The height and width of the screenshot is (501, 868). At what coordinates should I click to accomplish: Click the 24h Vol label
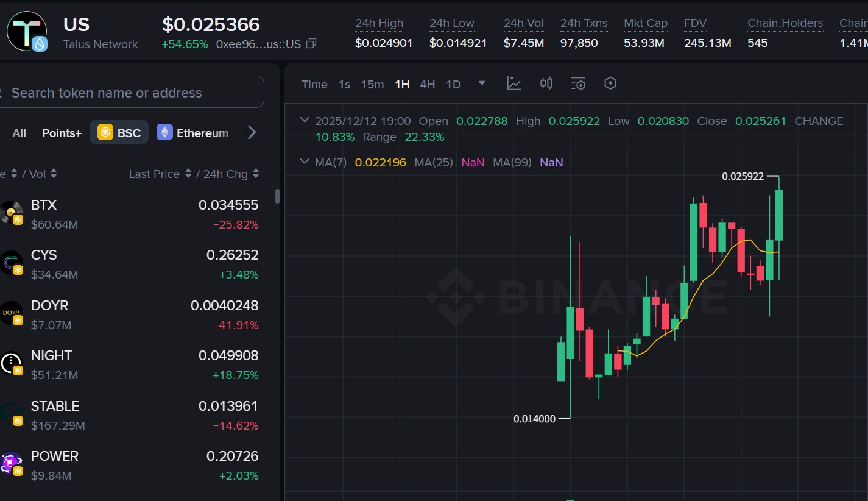pos(524,23)
